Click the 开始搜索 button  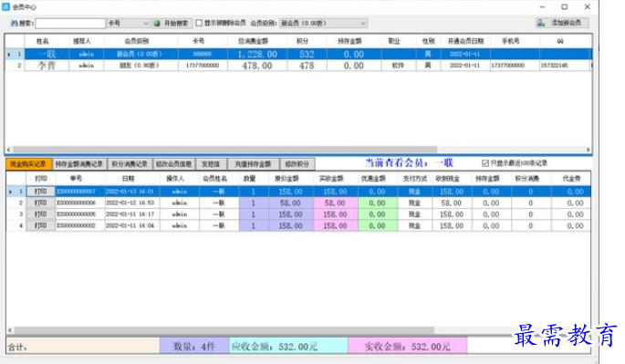pyautogui.click(x=172, y=24)
